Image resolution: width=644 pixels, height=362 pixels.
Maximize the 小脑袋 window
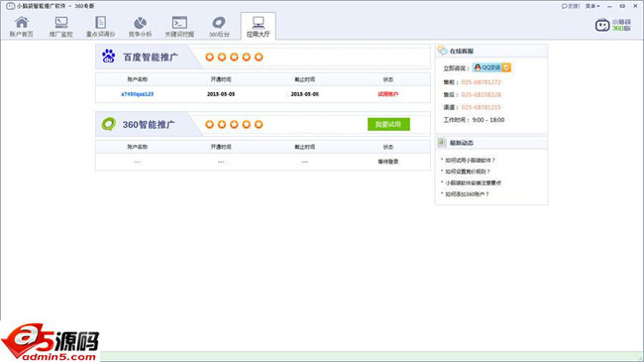622,6
